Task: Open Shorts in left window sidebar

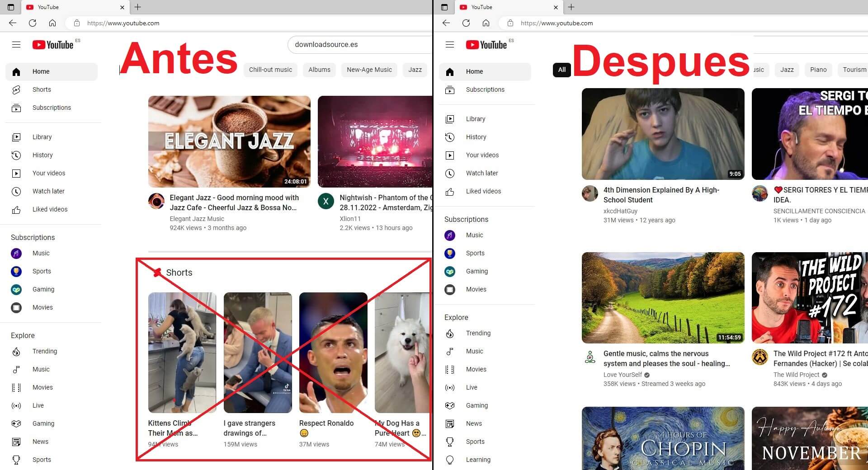Action: (52, 89)
